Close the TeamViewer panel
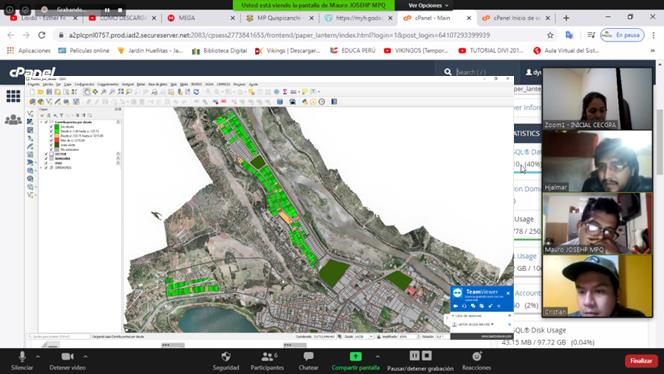664x374 pixels. [x=508, y=293]
